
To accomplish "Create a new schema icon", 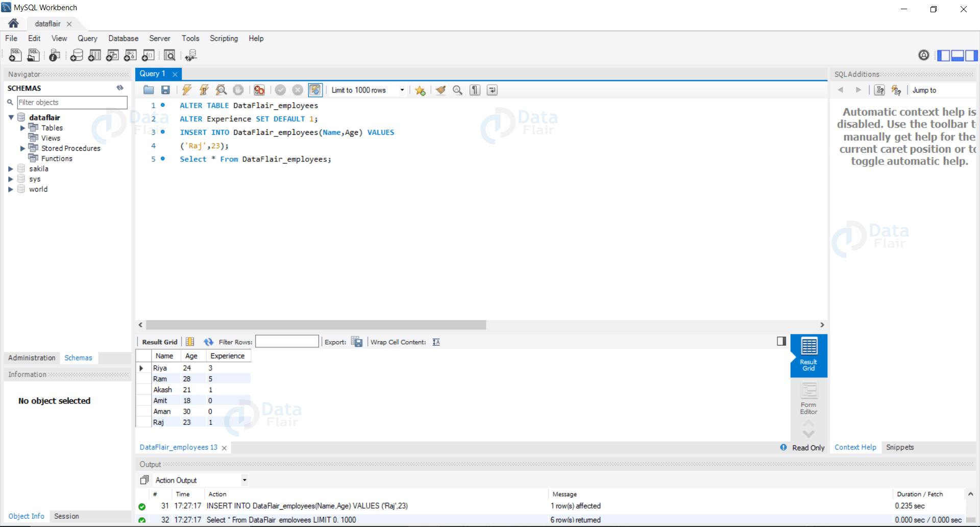I will click(x=77, y=55).
